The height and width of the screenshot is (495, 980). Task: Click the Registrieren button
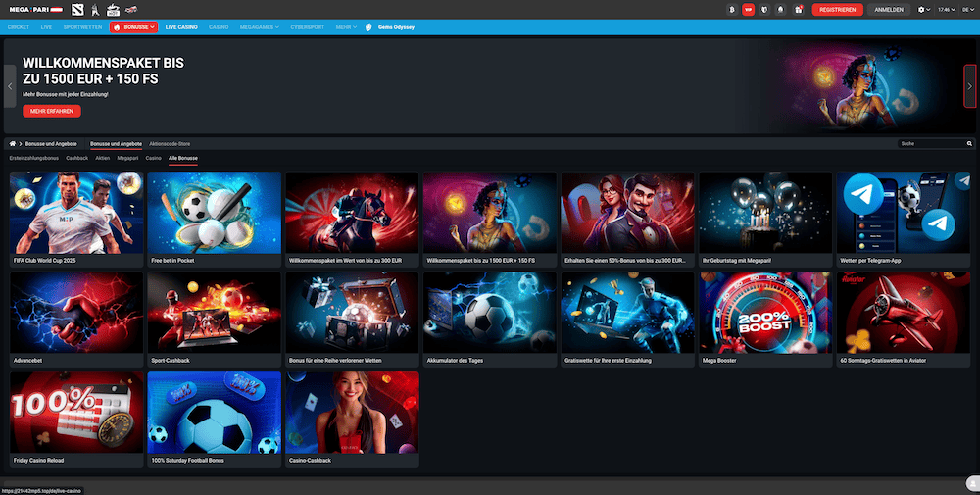coord(838,10)
